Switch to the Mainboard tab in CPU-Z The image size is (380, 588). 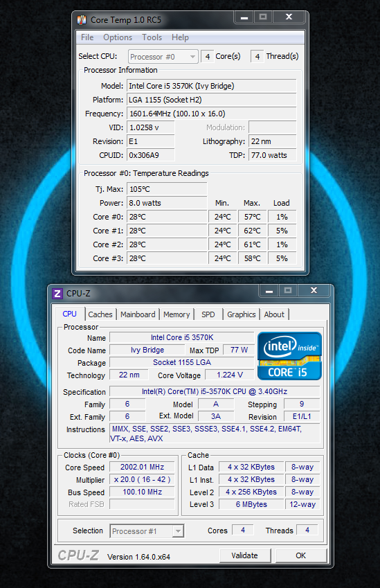pos(138,314)
